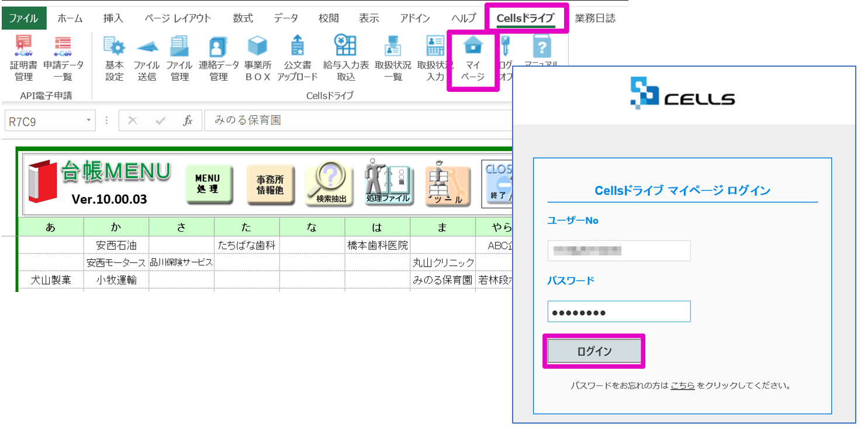Select the あ column header

pyautogui.click(x=51, y=227)
